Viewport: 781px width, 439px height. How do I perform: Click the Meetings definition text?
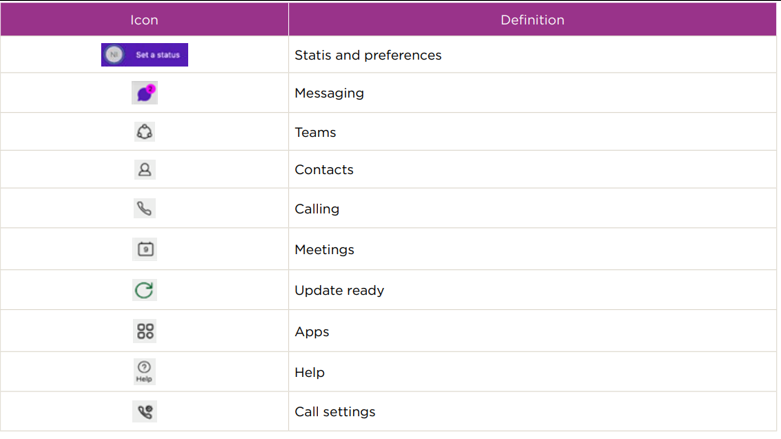tap(324, 250)
